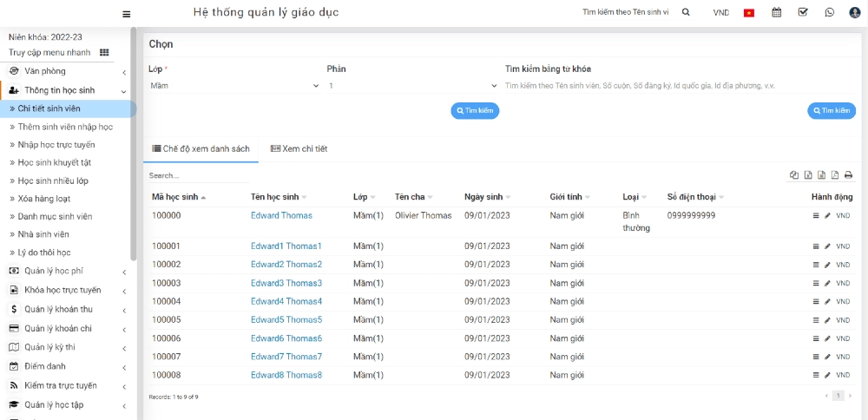868x420 pixels.
Task: Open quick access menu grid icon
Action: tap(104, 52)
